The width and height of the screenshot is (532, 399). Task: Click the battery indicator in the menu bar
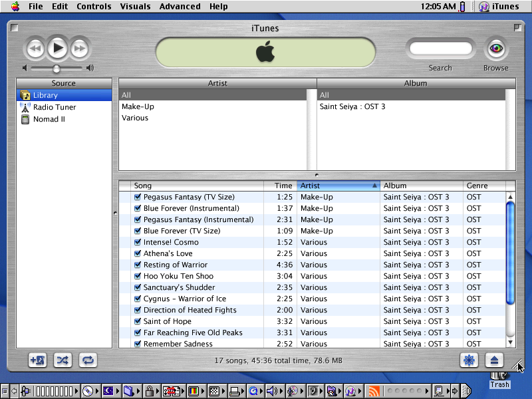462,7
